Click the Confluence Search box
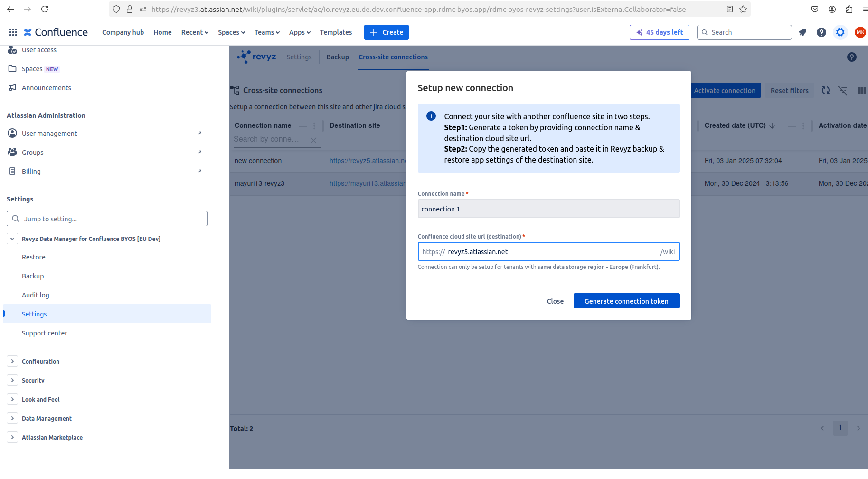 point(744,32)
